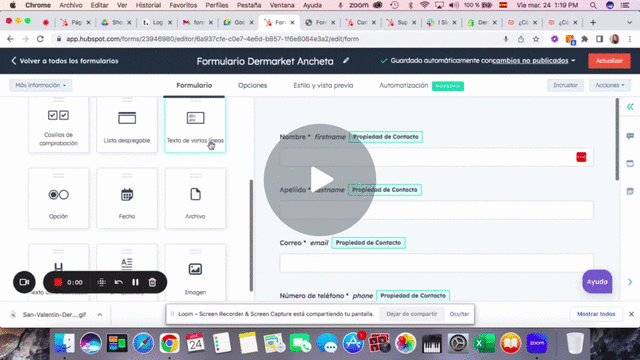This screenshot has width=640, height=360.
Task: Open the Historial menu
Action: [148, 5]
